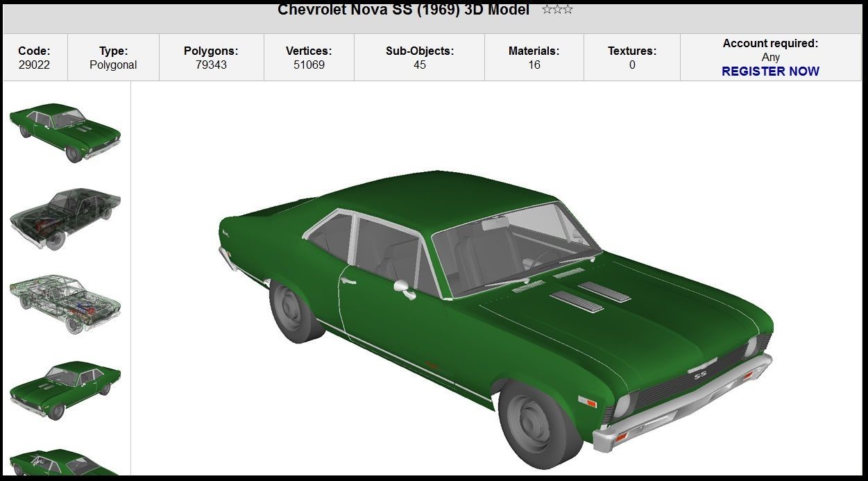Viewport: 868px width, 481px height.
Task: Click the REGISTER NOW link
Action: tap(770, 71)
